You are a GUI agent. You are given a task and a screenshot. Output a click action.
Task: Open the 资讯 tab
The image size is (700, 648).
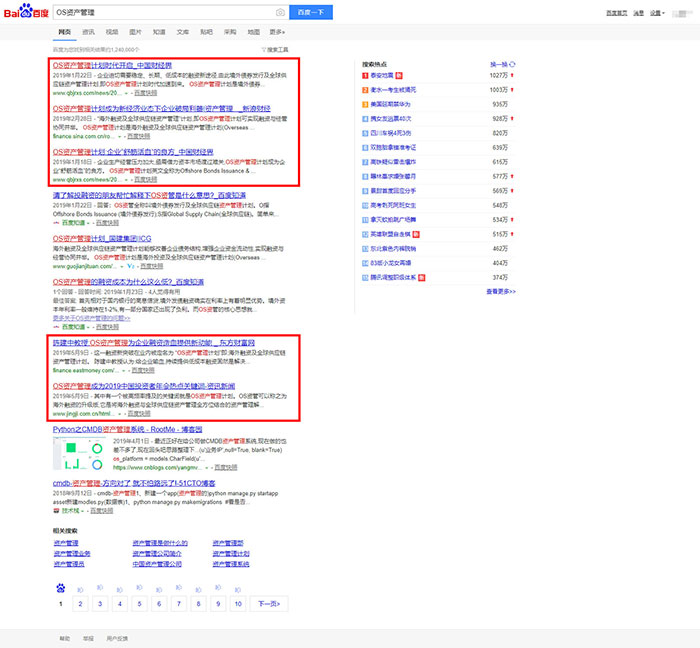(88, 32)
